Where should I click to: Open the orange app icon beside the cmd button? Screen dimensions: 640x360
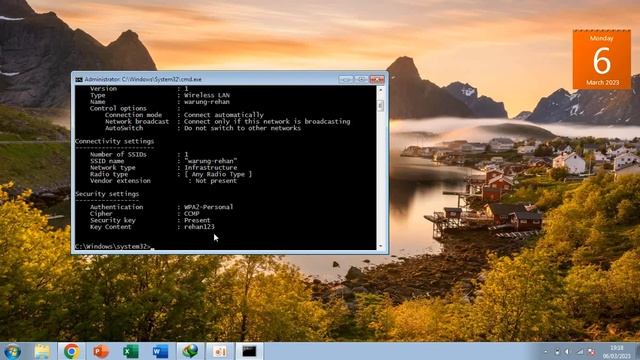[220, 351]
